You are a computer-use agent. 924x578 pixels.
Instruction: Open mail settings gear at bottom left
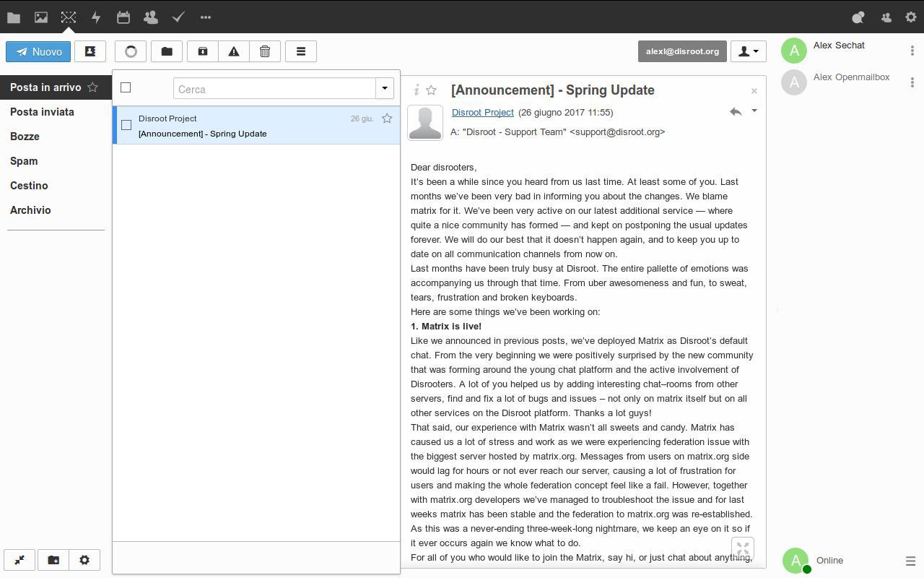click(84, 560)
